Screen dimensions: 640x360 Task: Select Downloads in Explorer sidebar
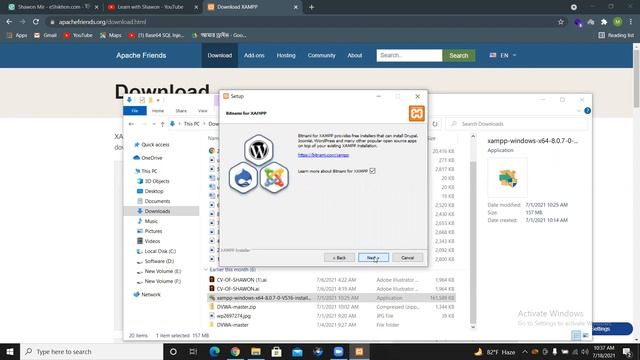[x=157, y=211]
